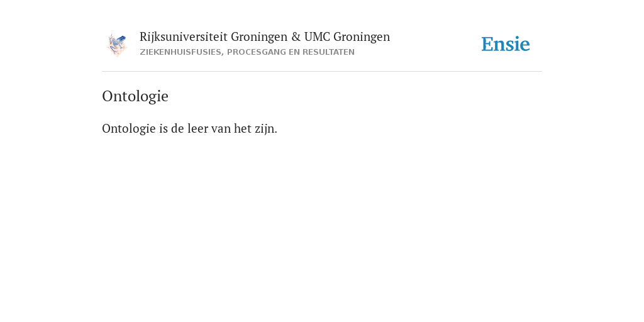Open the Rijksuniversiteit Groningen & UMC Groningen title

click(265, 37)
